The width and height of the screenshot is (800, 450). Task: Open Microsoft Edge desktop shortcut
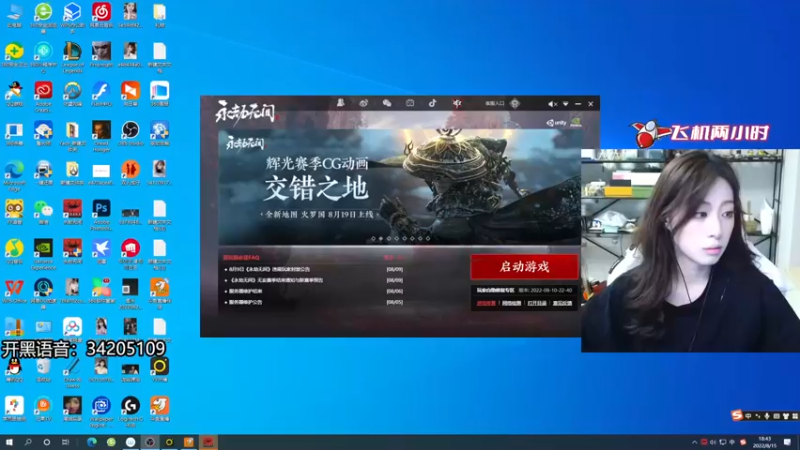tap(14, 175)
